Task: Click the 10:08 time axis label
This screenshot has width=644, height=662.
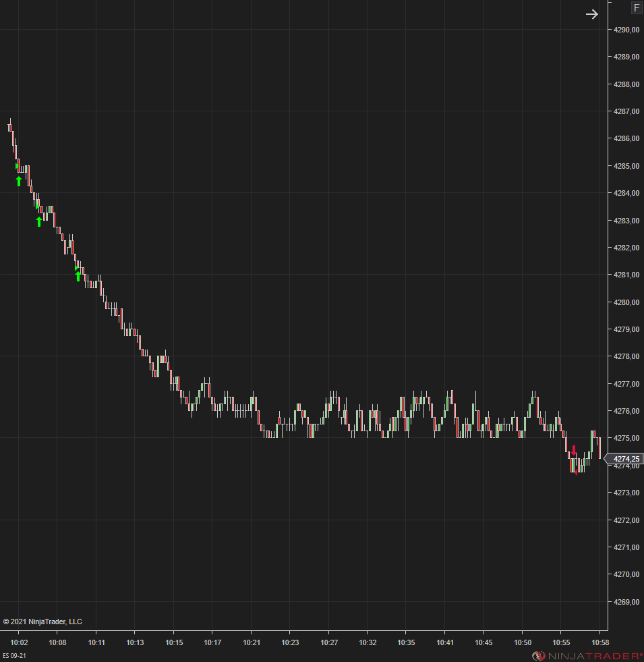Action: 57,642
